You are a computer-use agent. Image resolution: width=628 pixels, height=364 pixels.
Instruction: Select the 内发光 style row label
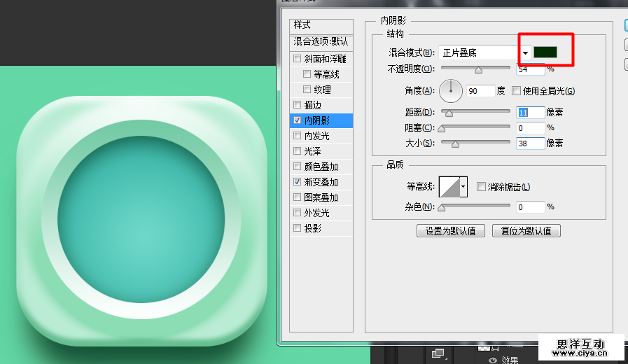[317, 136]
